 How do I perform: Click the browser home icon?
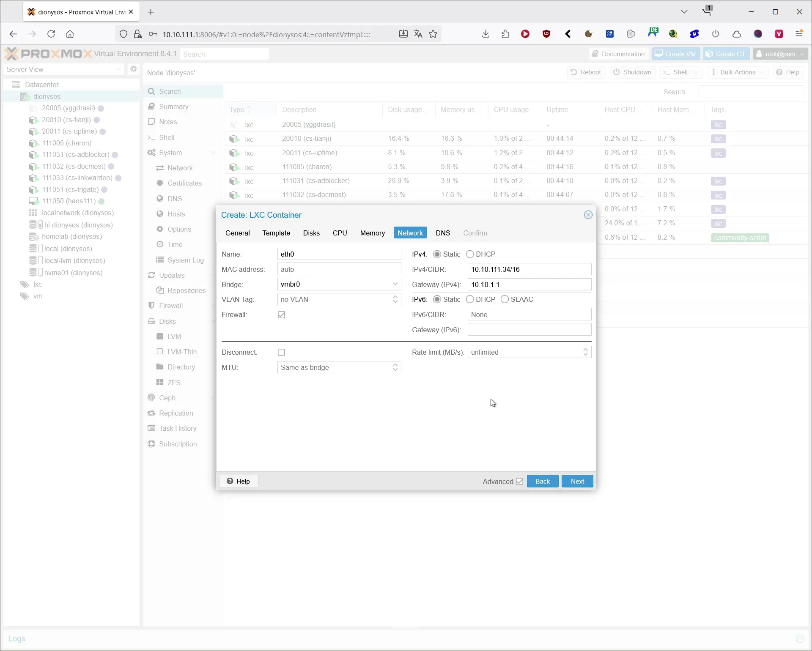(70, 34)
